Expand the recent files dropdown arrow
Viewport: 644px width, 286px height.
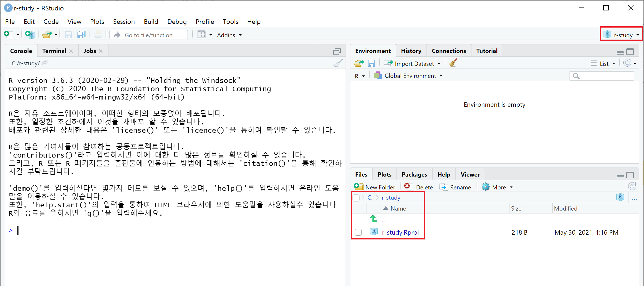click(56, 35)
